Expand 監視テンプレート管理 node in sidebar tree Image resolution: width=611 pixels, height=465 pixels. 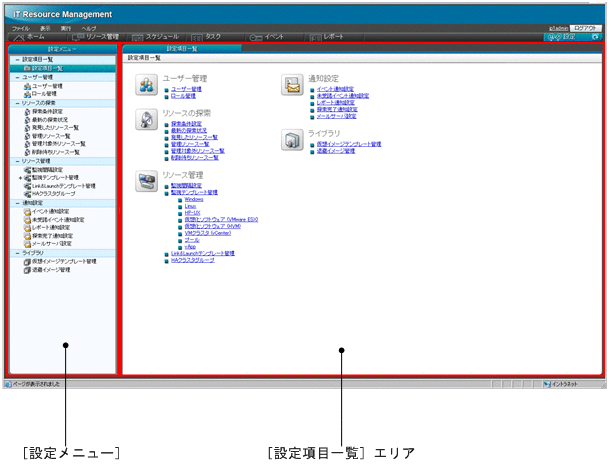pyautogui.click(x=20, y=178)
